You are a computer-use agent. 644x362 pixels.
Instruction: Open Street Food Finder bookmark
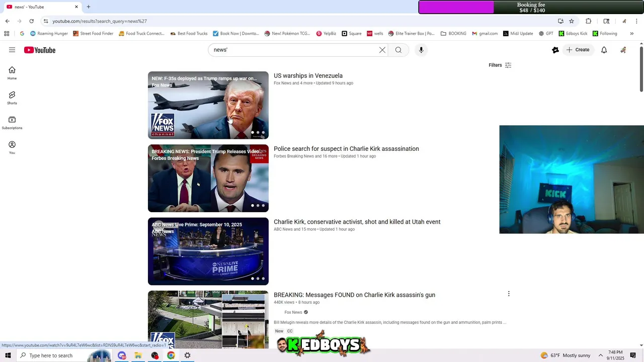click(x=93, y=34)
